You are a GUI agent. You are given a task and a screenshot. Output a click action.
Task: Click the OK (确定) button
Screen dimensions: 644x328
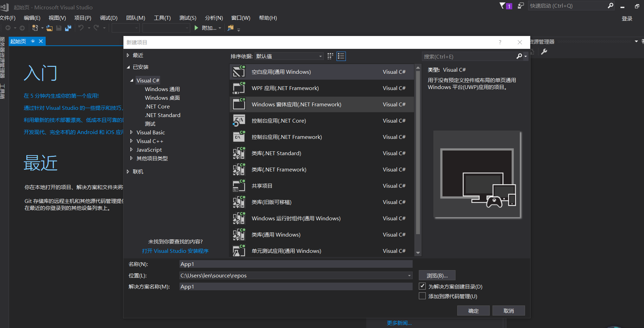pos(473,311)
